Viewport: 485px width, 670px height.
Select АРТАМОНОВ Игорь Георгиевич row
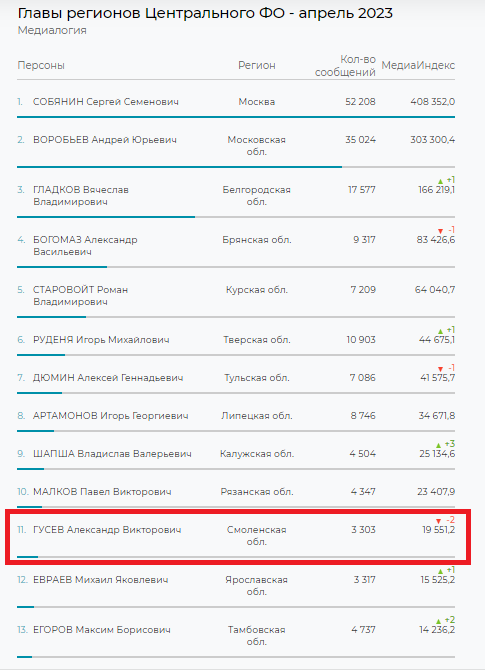tap(236, 416)
